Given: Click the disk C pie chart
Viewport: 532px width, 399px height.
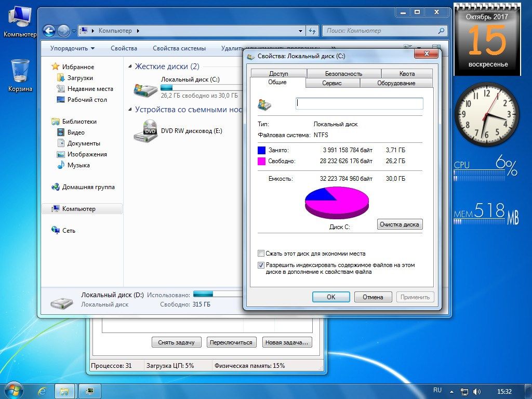Looking at the screenshot, I should [337, 203].
